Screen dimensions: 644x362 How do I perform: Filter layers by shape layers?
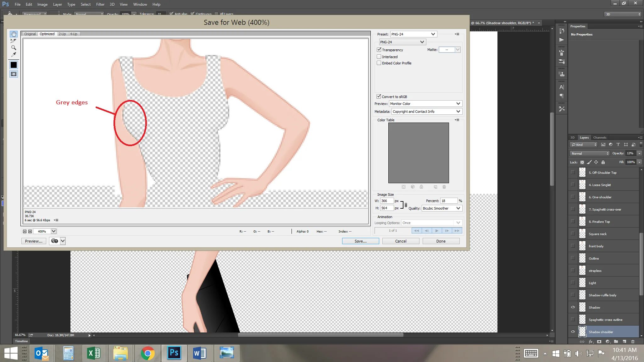tap(626, 145)
